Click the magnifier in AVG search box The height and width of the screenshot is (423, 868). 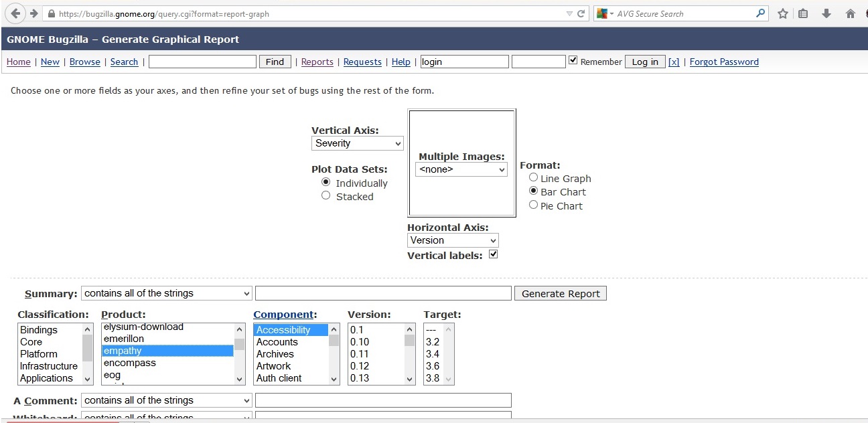[761, 13]
